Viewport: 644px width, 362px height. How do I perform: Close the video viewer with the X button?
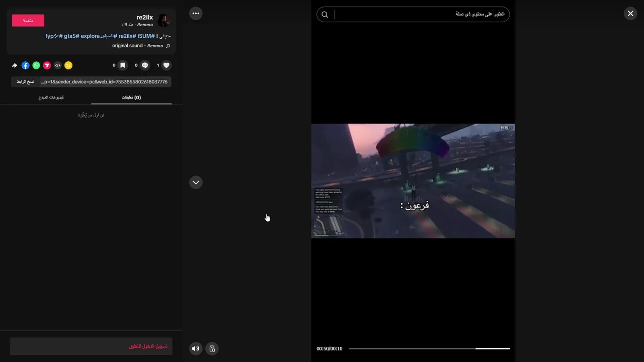pyautogui.click(x=630, y=14)
